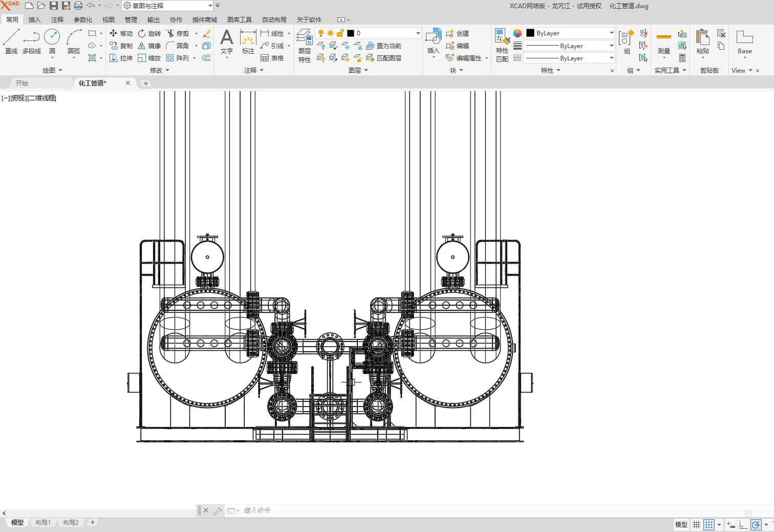Click the 移动 (Move) tool
The image size is (774, 532).
121,33
